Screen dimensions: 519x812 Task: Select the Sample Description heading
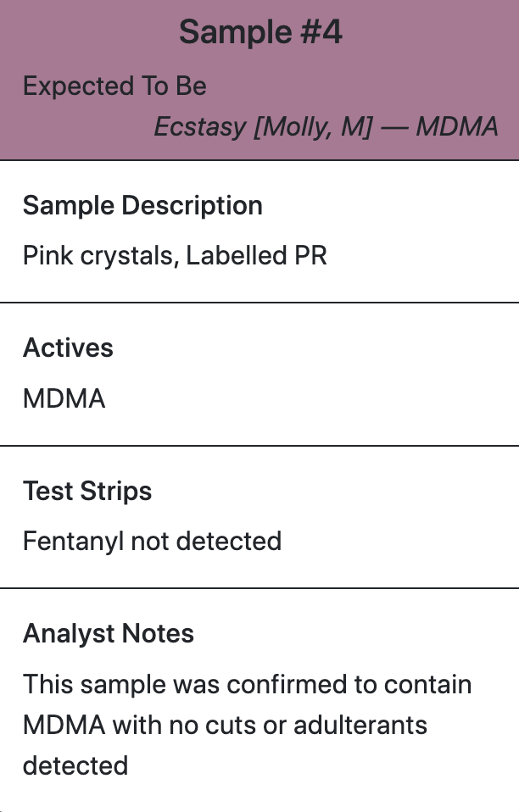point(142,206)
